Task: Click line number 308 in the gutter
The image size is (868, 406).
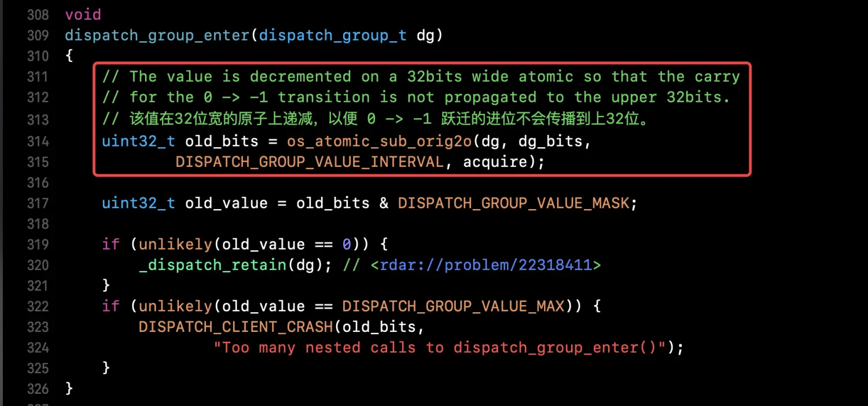Action: (x=38, y=15)
